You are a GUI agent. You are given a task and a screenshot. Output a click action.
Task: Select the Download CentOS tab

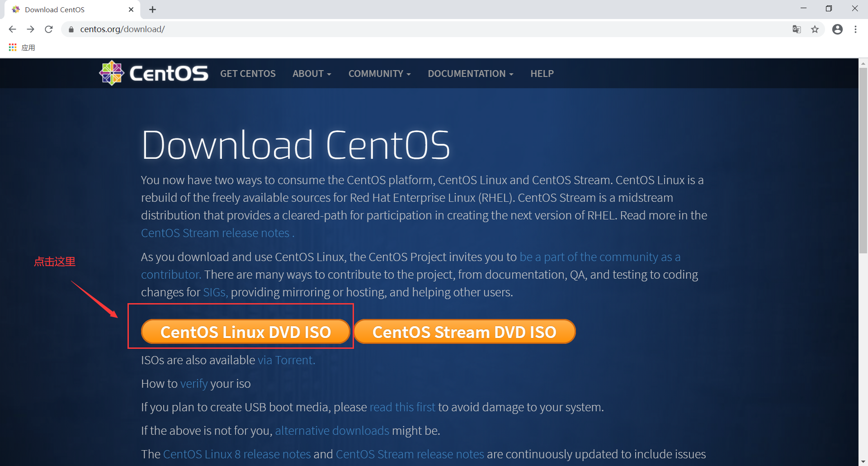72,10
